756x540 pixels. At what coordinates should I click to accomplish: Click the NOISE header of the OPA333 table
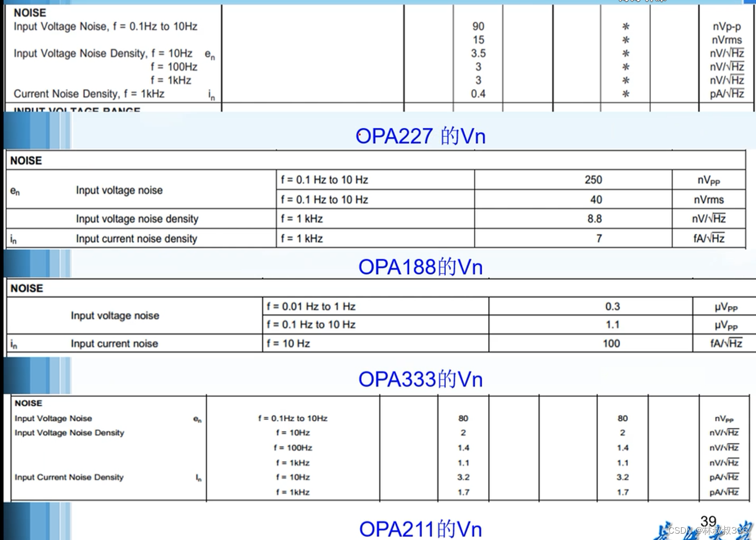tap(27, 288)
